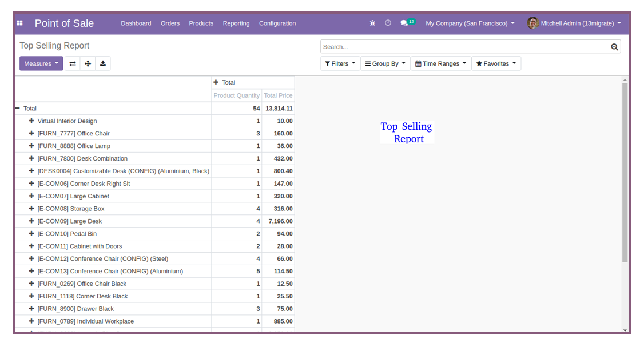Open the Time Ranges dropdown
The height and width of the screenshot is (347, 644).
tap(441, 63)
